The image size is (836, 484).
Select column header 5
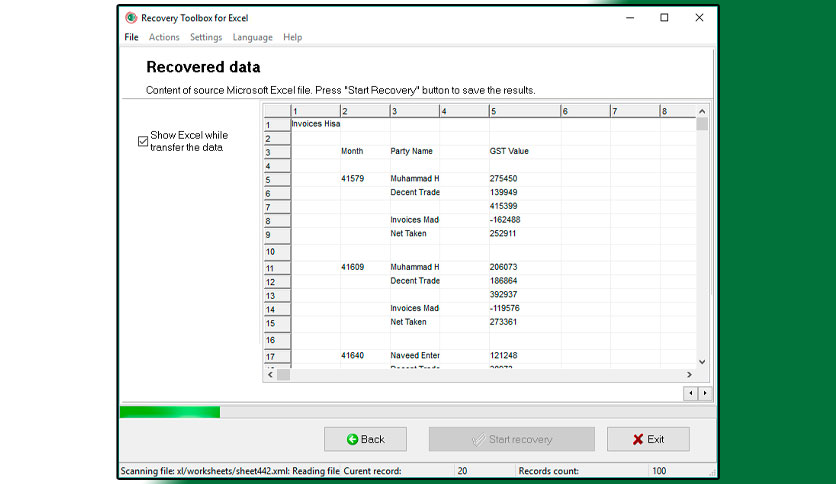[x=525, y=111]
